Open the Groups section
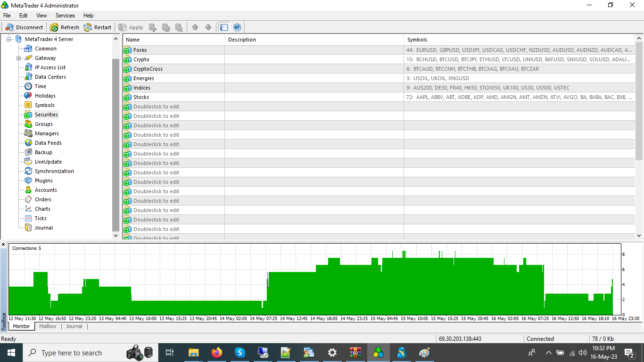This screenshot has width=644, height=362. pos(43,124)
